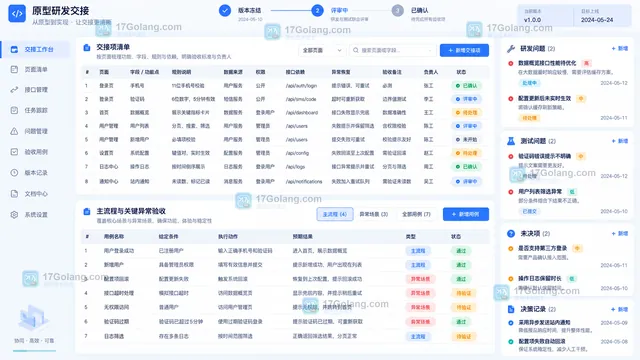This screenshot has height=360, width=640.
Task: Click the /api/sms/code cell
Action: (x=301, y=99)
